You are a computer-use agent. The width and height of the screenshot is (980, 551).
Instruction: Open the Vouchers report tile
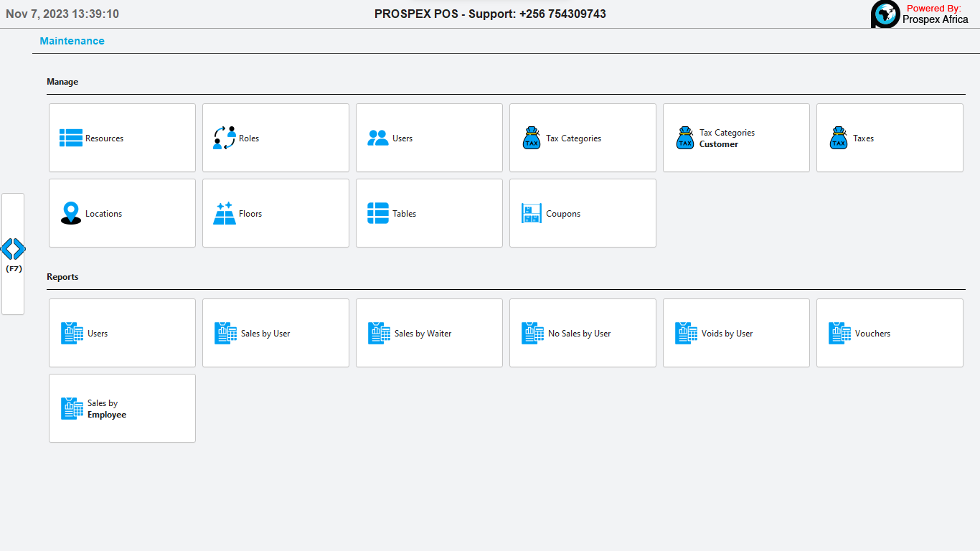pyautogui.click(x=890, y=333)
